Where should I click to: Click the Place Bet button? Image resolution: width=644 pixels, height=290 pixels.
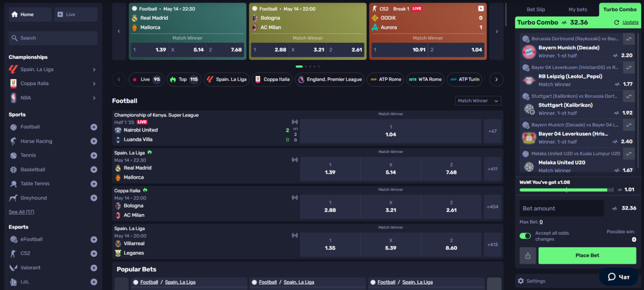(x=587, y=256)
